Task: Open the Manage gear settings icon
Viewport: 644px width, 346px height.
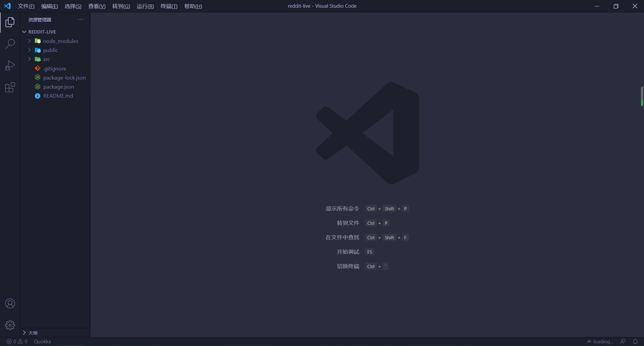Action: point(10,325)
